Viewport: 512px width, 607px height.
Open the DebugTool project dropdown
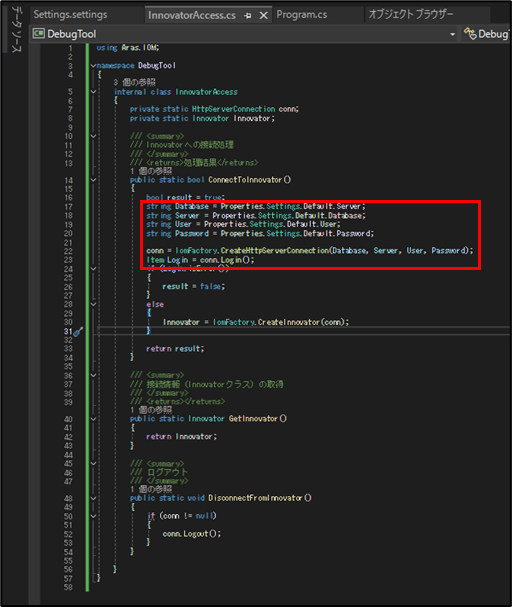click(452, 34)
